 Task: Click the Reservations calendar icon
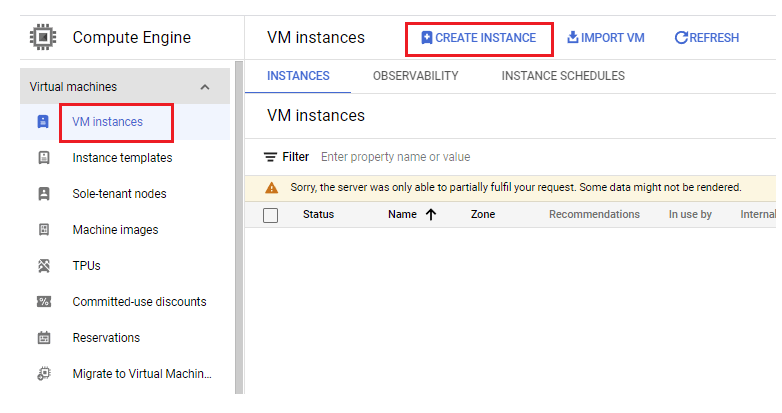[x=44, y=338]
